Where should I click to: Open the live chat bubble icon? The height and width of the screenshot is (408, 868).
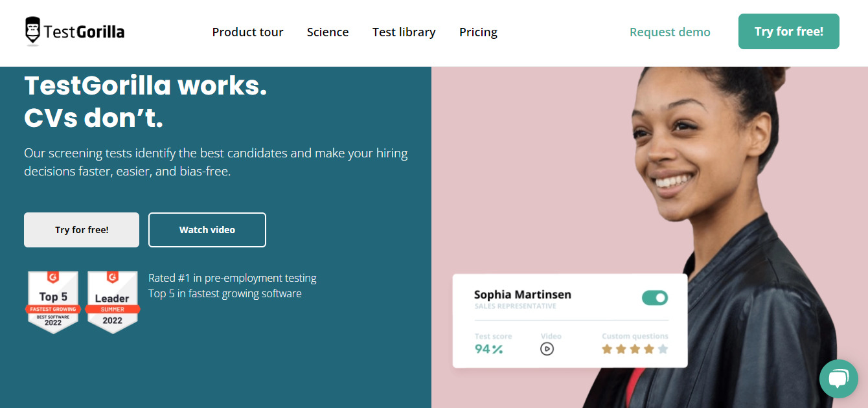[838, 378]
